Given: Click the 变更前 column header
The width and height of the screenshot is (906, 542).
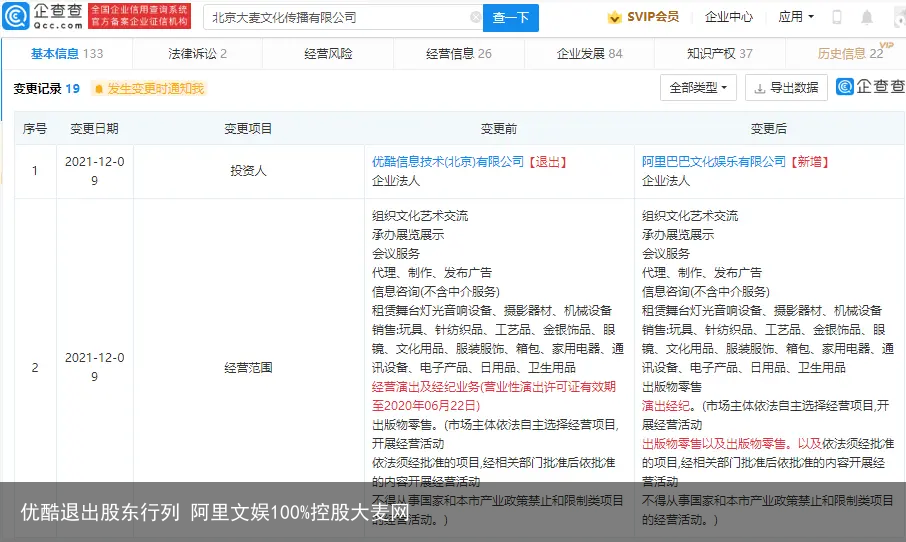Looking at the screenshot, I should pyautogui.click(x=499, y=128).
